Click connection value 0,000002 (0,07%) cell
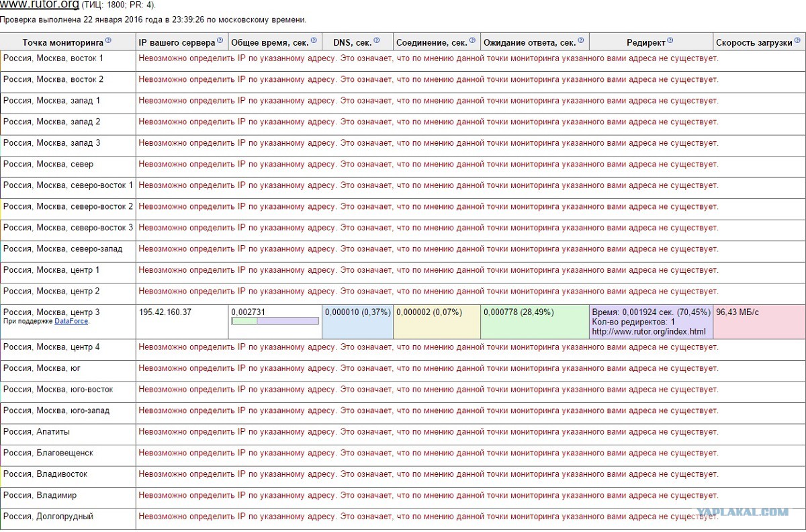806x532 pixels. coord(437,322)
